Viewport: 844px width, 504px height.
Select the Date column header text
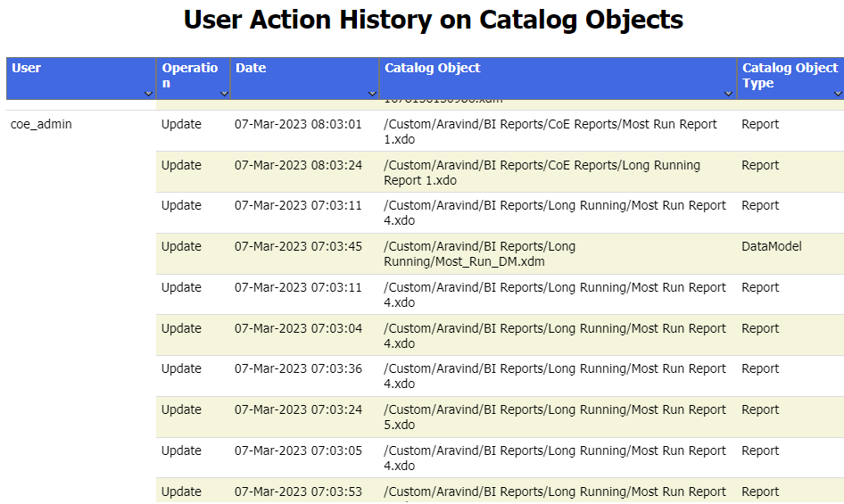pos(251,68)
